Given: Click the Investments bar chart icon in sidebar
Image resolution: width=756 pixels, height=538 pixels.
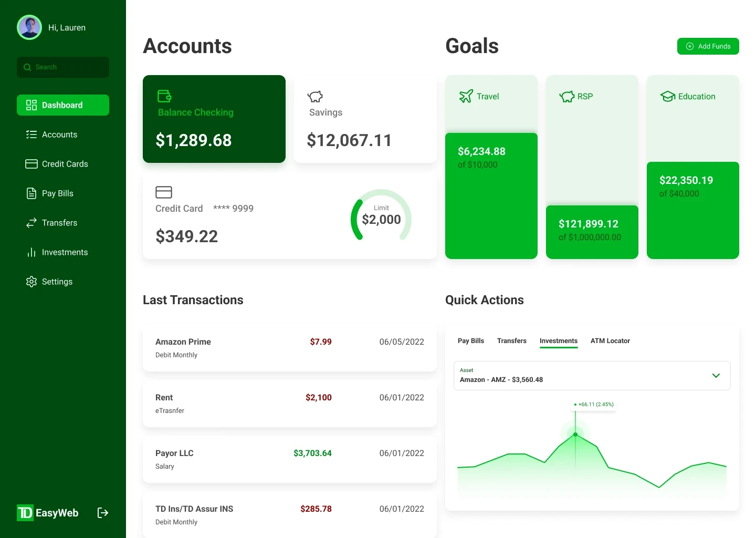Looking at the screenshot, I should click(31, 252).
